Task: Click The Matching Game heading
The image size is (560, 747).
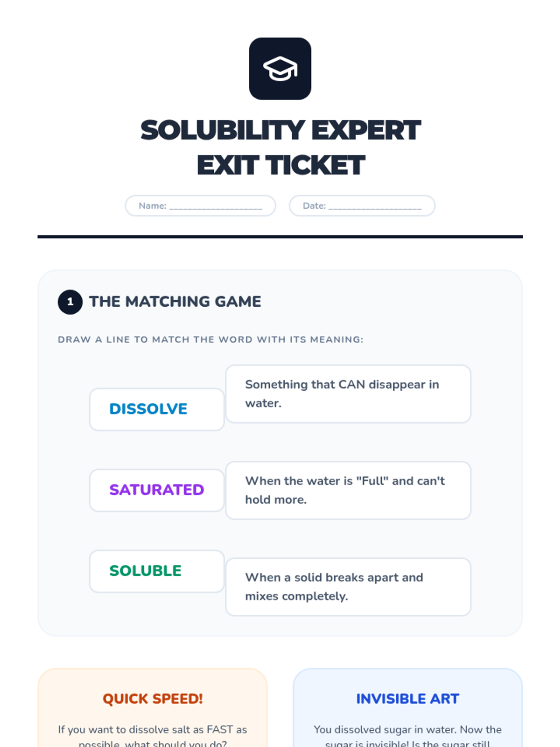Action: pyautogui.click(x=175, y=302)
